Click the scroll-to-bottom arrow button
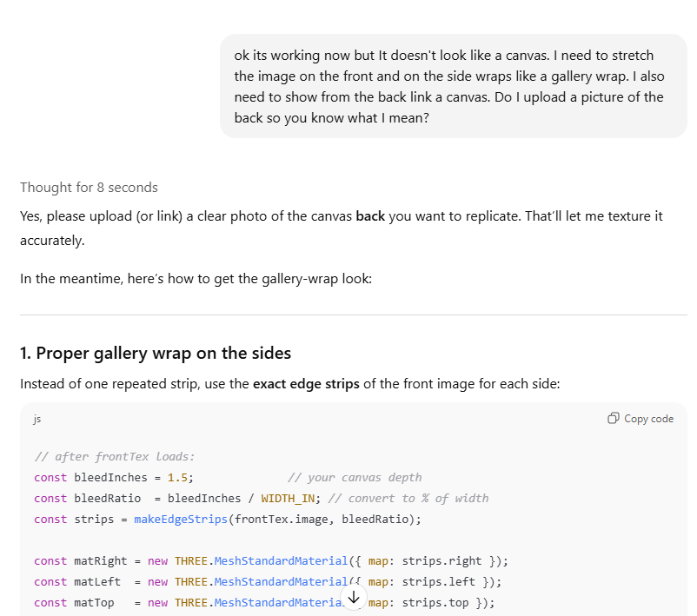This screenshot has height=616, width=697. pyautogui.click(x=353, y=598)
